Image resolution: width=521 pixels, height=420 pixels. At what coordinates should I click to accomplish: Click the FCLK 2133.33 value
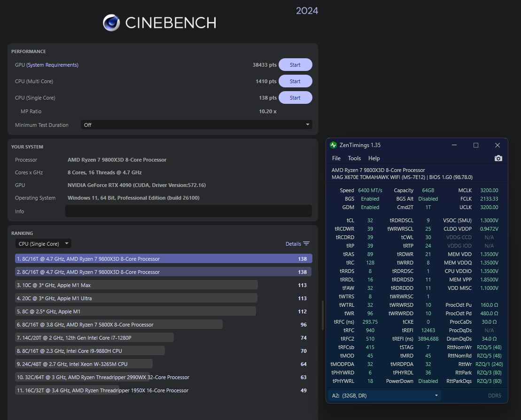(489, 199)
